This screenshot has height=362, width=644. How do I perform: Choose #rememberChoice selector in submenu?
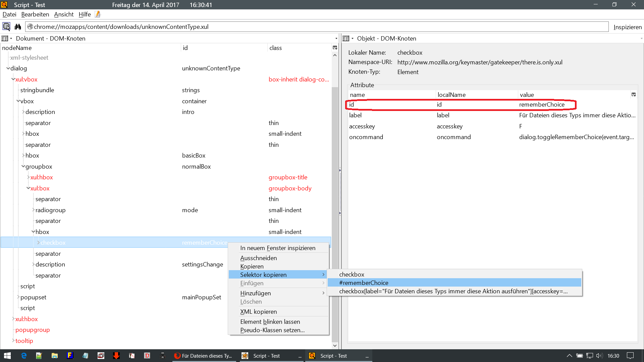(x=364, y=283)
